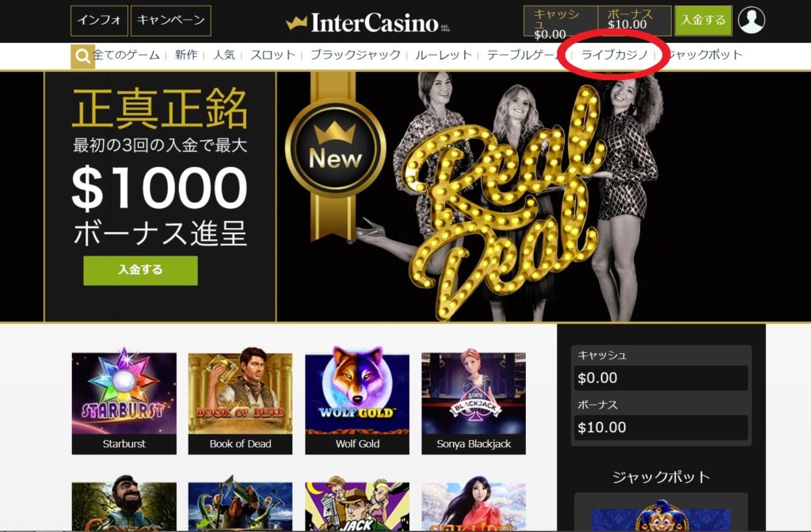This screenshot has width=811, height=532.
Task: Select the スロット category
Action: pyautogui.click(x=272, y=55)
